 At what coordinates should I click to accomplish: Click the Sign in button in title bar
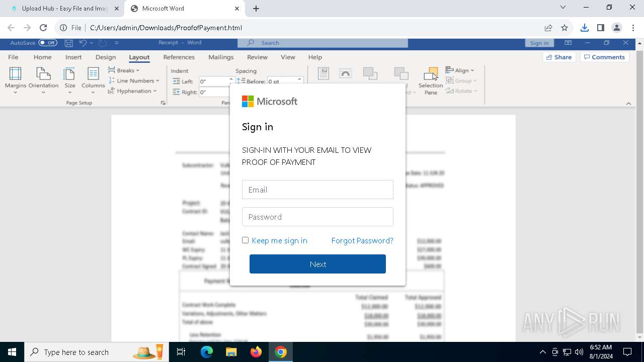click(x=539, y=43)
